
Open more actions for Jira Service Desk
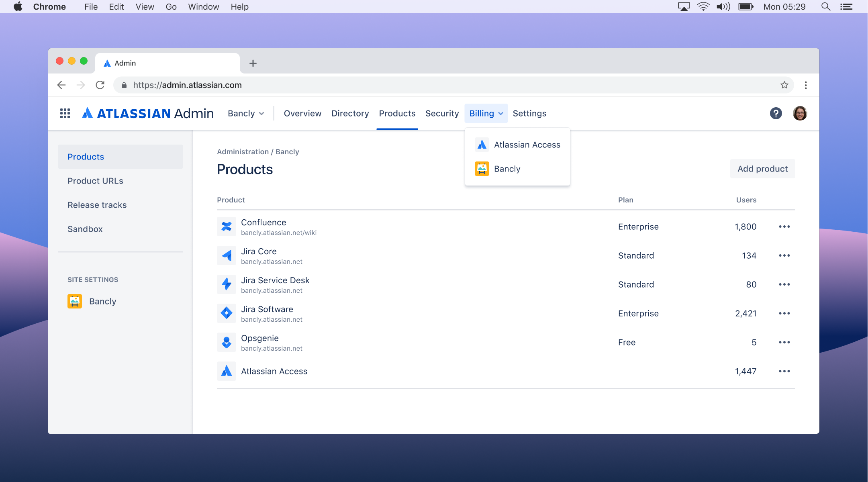point(784,284)
